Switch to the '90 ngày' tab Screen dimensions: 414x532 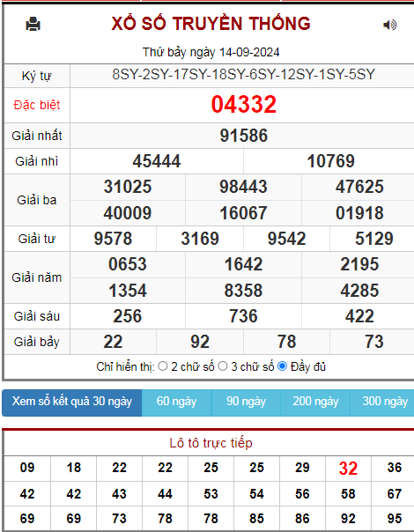coord(246,403)
